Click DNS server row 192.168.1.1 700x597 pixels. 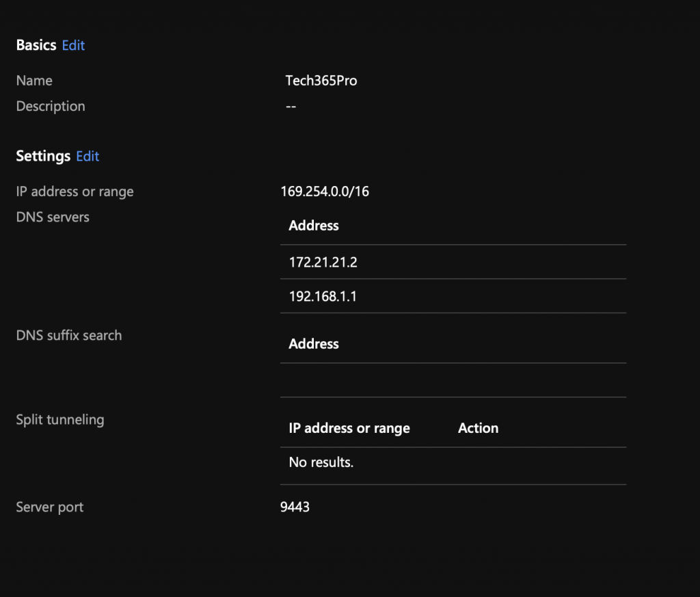(x=319, y=296)
